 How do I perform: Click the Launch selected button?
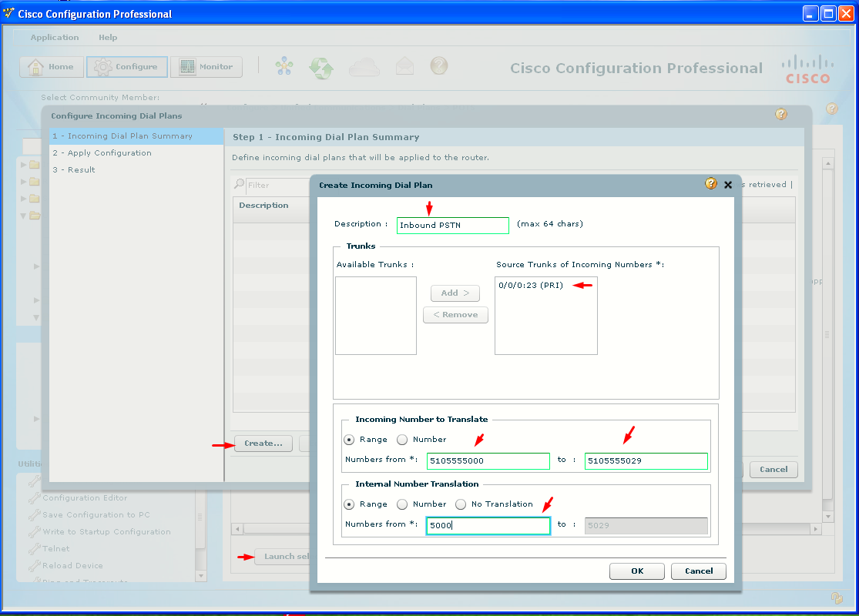(x=284, y=556)
